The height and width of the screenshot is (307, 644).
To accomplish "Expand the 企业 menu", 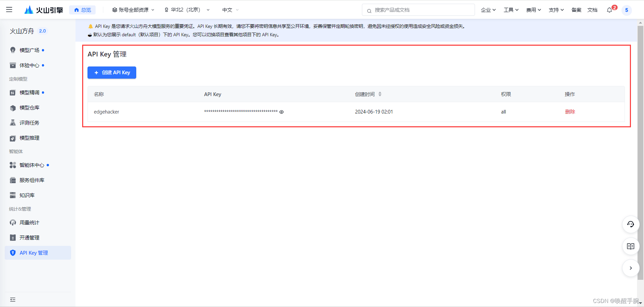I will tap(488, 10).
